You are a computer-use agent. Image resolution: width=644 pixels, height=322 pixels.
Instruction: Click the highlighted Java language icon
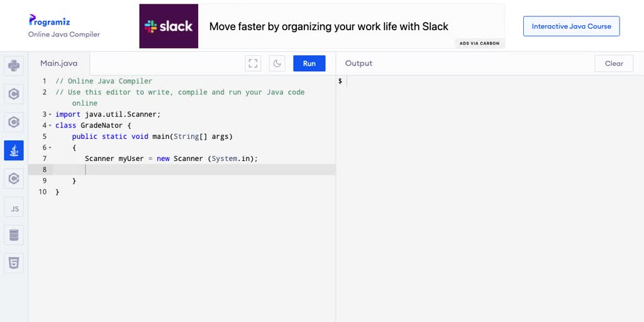pos(14,150)
